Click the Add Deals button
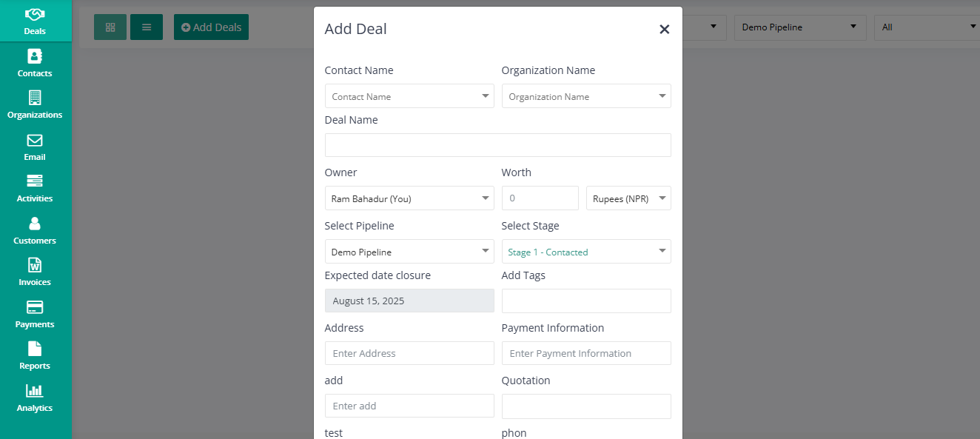This screenshot has height=439, width=980. pyautogui.click(x=211, y=27)
